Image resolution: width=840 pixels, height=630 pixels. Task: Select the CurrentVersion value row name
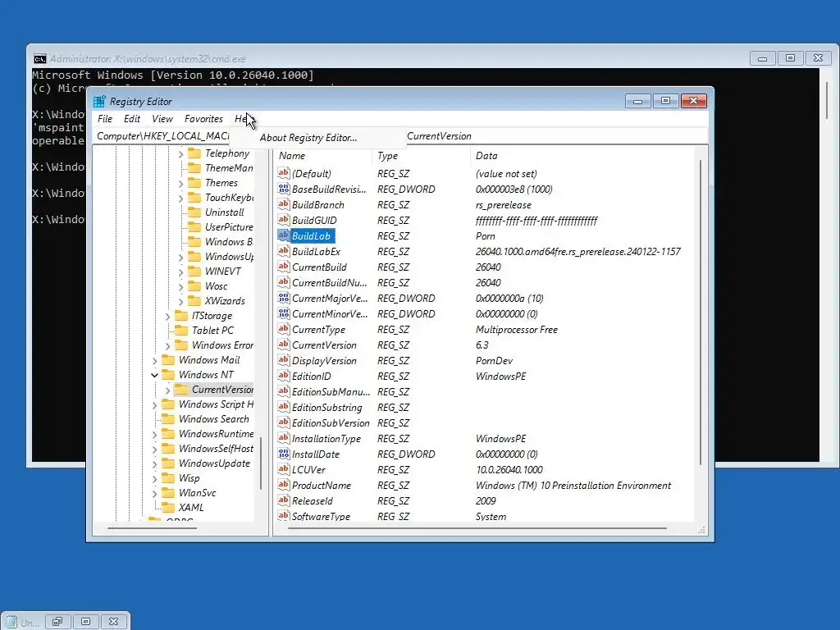coord(324,345)
